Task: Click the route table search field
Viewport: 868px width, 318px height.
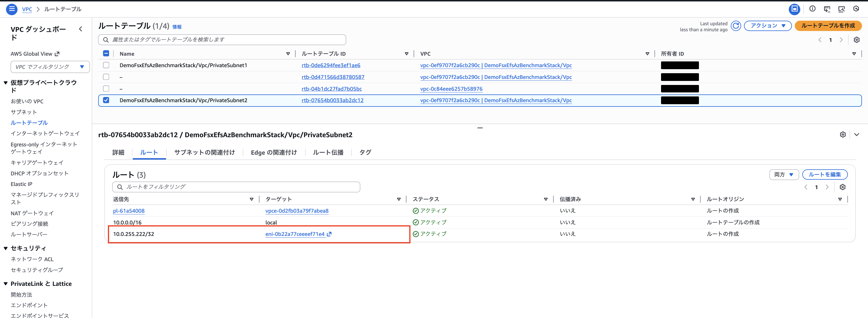Action: click(x=222, y=40)
